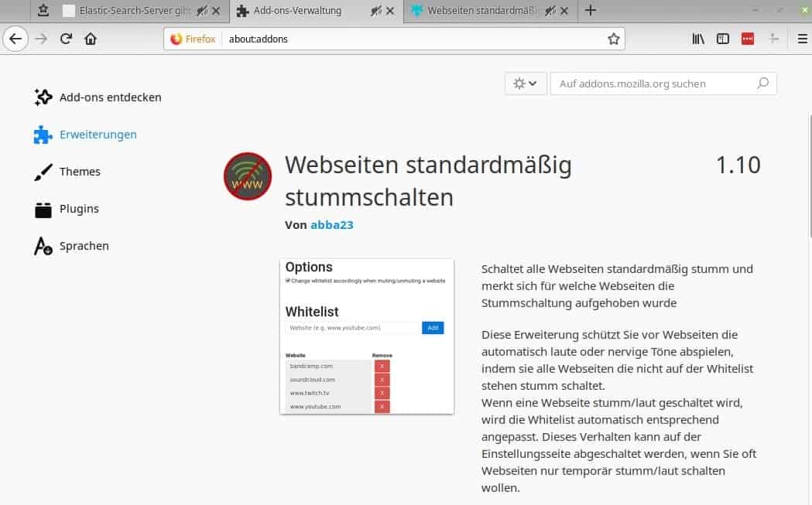Bookmark this page with the star icon
812x505 pixels.
pos(613,39)
